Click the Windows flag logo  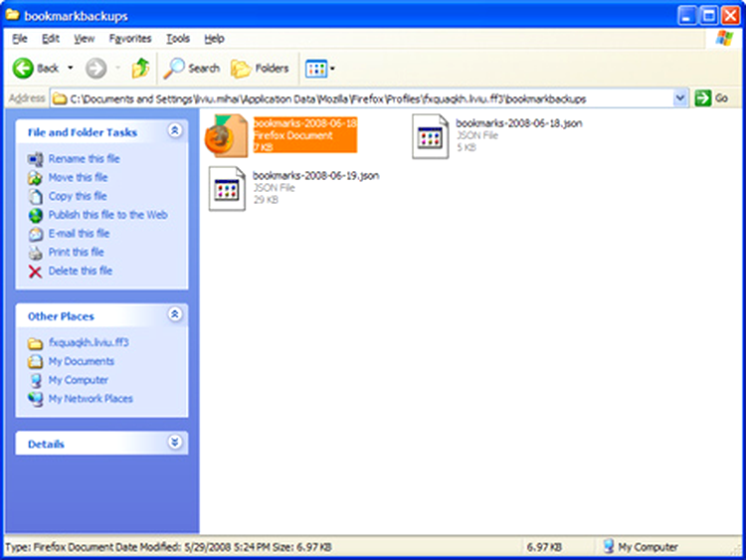click(724, 39)
